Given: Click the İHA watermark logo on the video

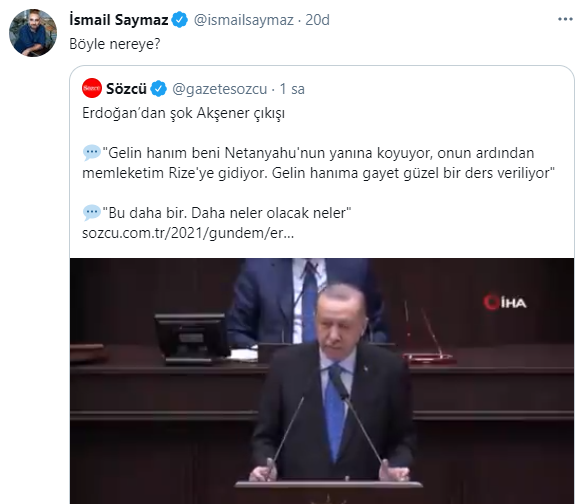Looking at the screenshot, I should tap(505, 302).
